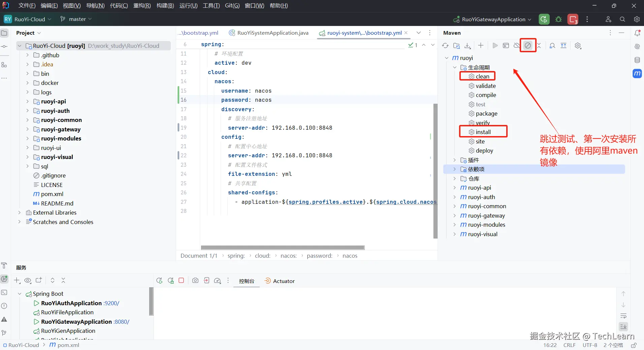Click the UTF-8 encoding in the status bar
Viewport: 644px width, 350px height.
click(x=590, y=345)
